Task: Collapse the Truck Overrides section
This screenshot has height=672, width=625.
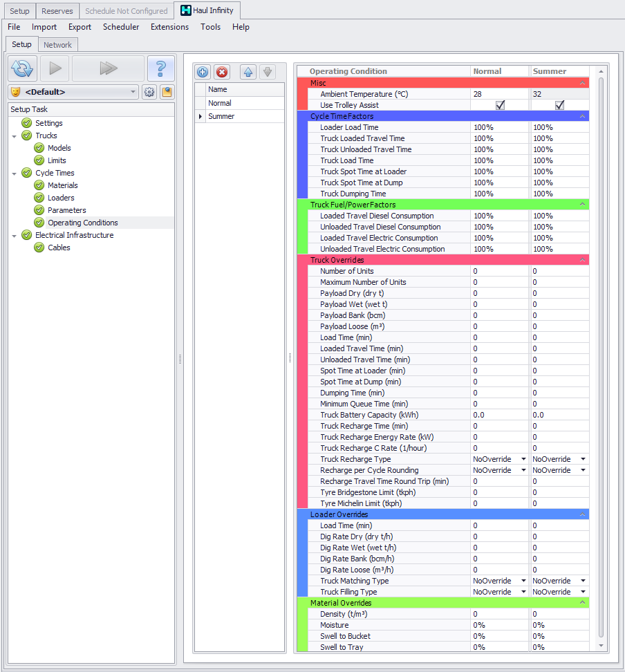Action: click(583, 260)
